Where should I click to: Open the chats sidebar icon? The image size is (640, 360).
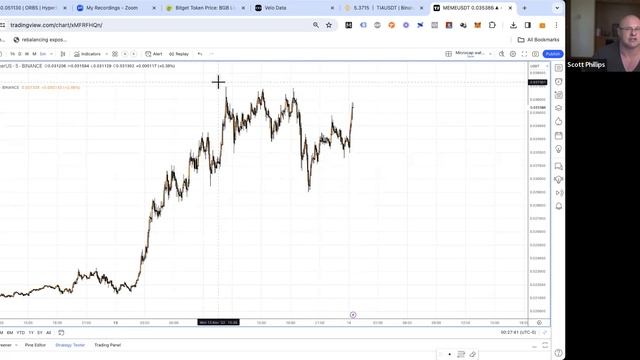[x=558, y=166]
